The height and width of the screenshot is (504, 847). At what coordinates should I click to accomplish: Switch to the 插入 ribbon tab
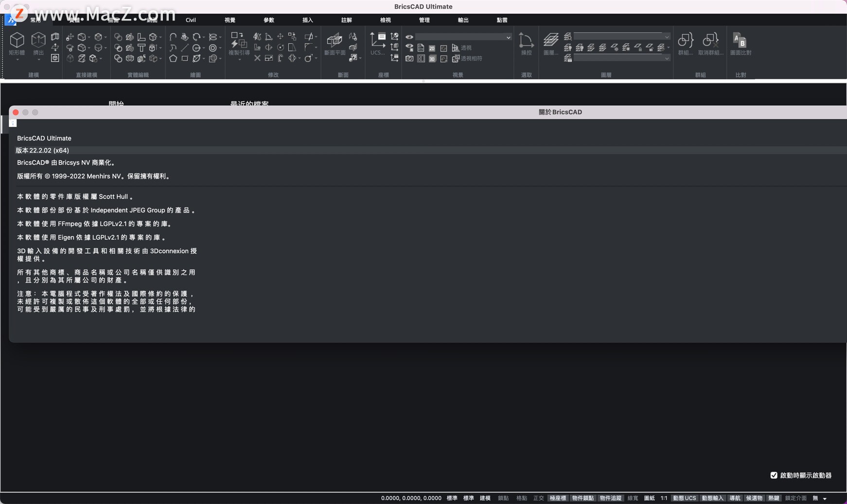(x=308, y=20)
